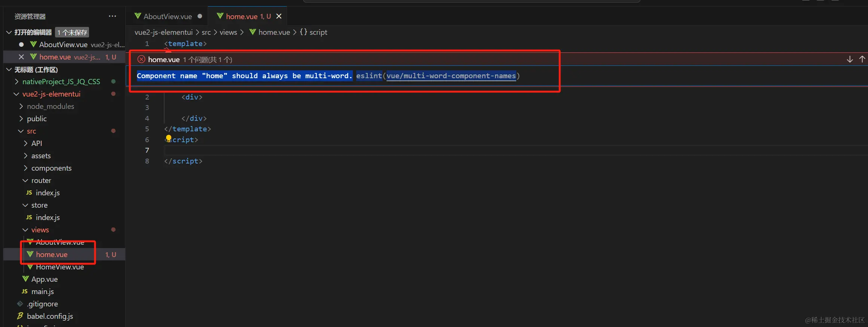Screen dimensions: 868x327
Task: Click the views breadcrumb segment
Action: [x=228, y=32]
